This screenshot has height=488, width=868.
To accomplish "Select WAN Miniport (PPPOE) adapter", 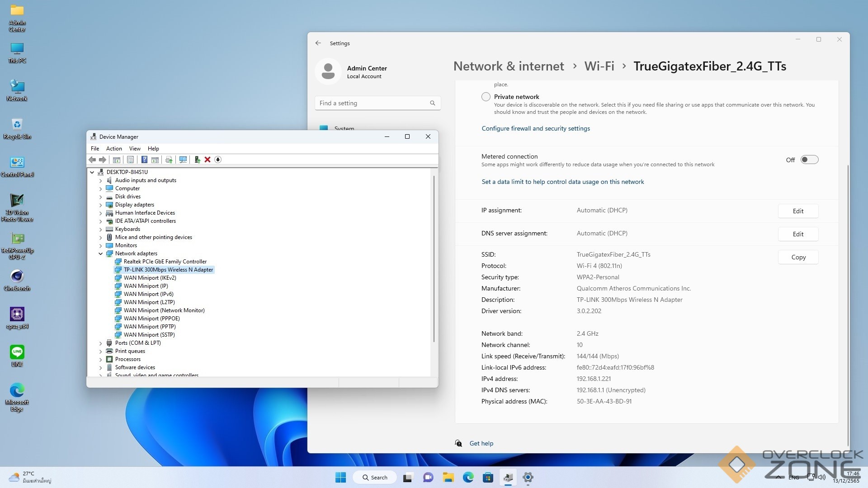I will coord(151,319).
